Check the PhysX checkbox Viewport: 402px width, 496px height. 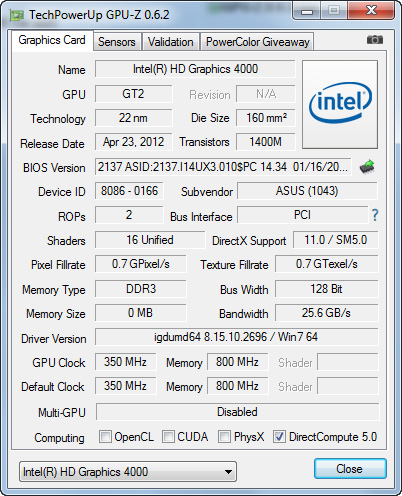click(x=224, y=436)
